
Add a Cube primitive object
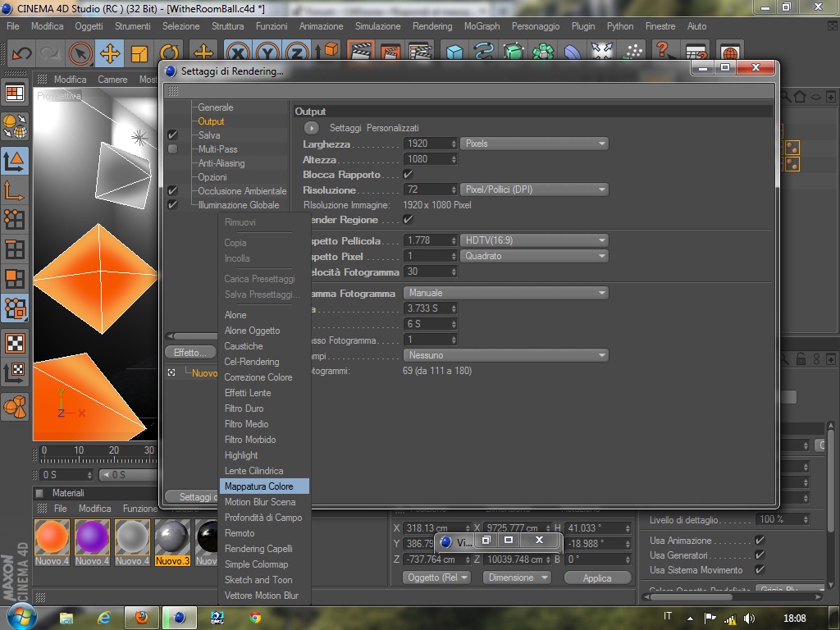(x=454, y=52)
